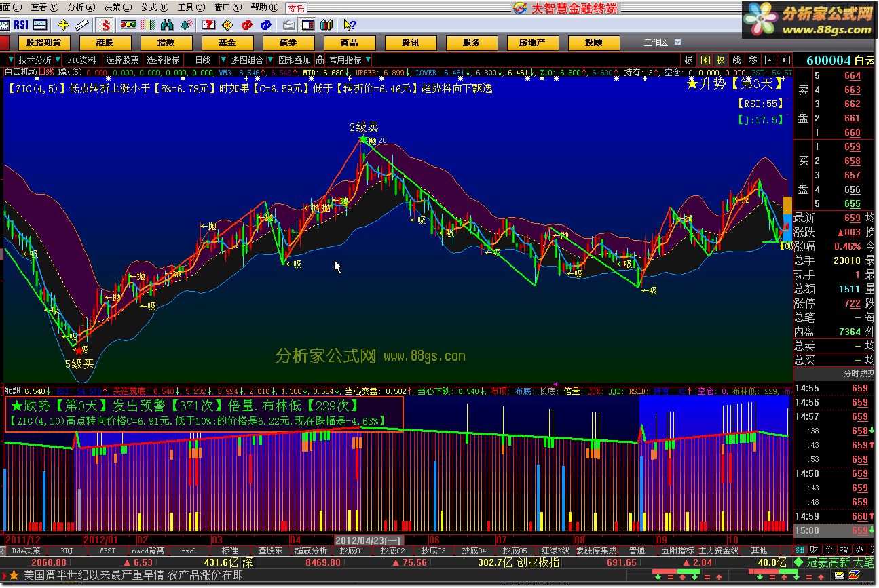Click the side panel collapse icon

pos(785,60)
